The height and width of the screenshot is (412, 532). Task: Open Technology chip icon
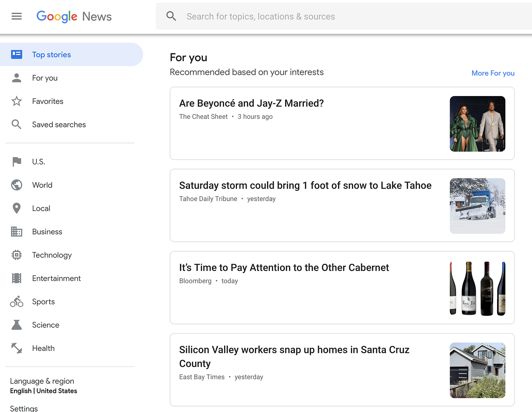click(x=16, y=255)
